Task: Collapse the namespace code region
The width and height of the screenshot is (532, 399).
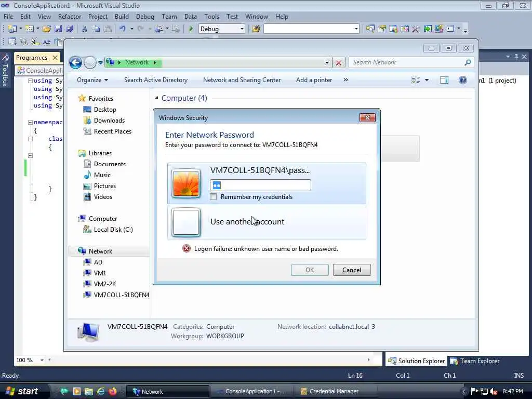Action: [30, 122]
